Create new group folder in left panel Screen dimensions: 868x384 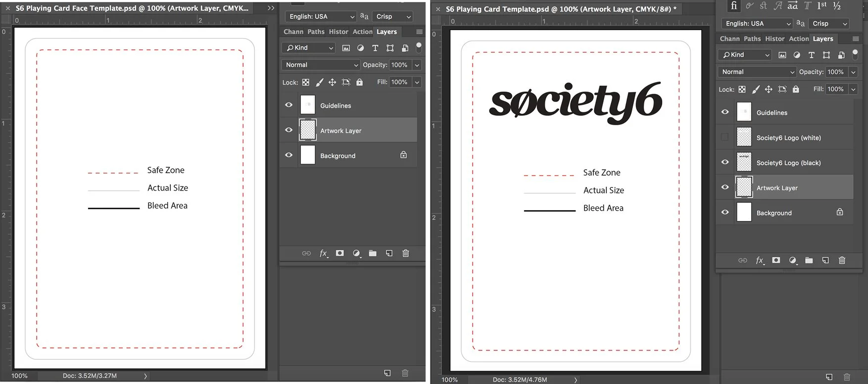[x=373, y=253]
